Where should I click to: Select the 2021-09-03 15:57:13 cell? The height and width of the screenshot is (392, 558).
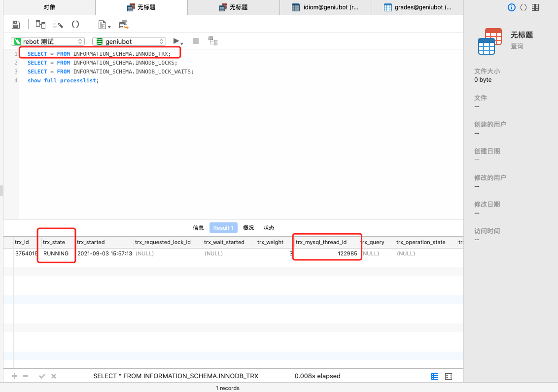click(x=105, y=253)
